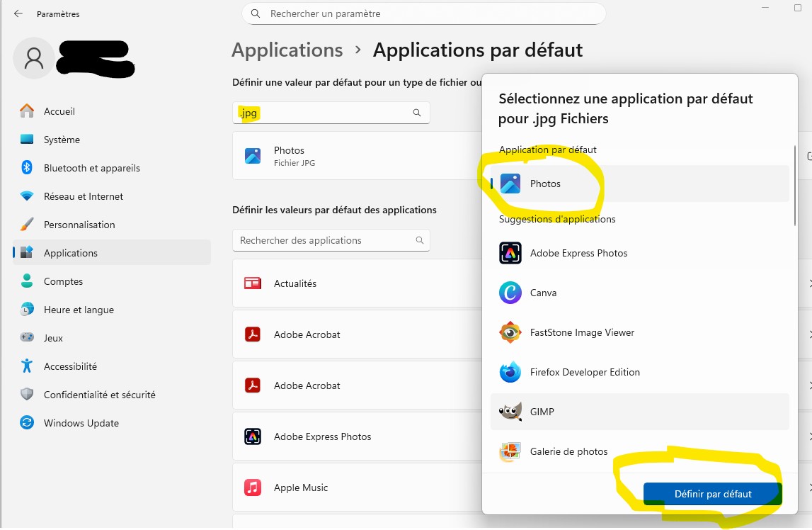812x530 pixels.
Task: Select the Canva app icon
Action: click(x=510, y=293)
